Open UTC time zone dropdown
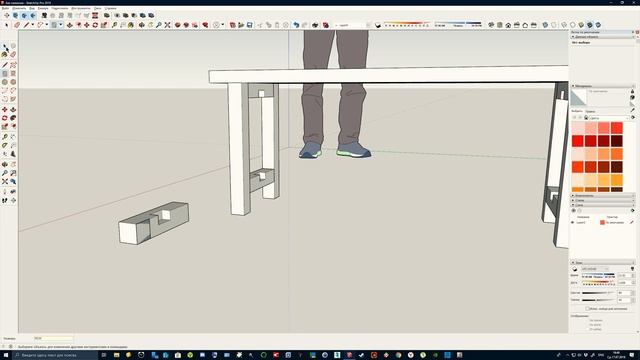This screenshot has height=360, width=640. [596, 269]
